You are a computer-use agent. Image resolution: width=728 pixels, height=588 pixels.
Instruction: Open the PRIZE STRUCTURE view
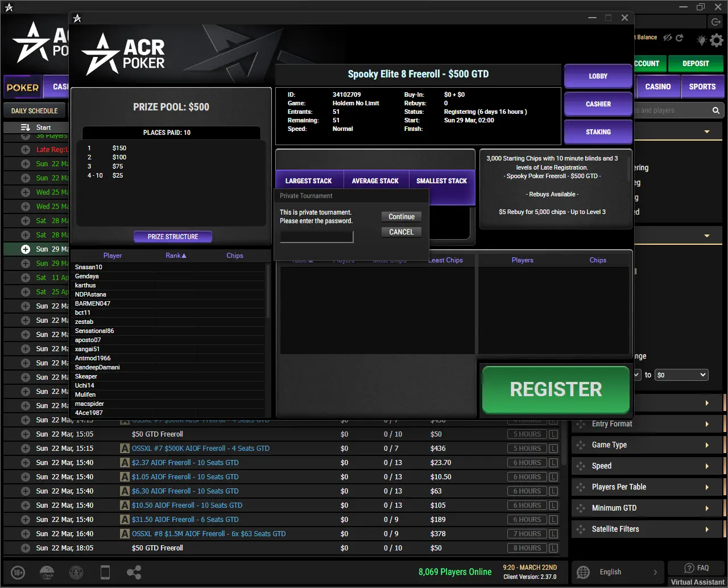click(x=172, y=236)
